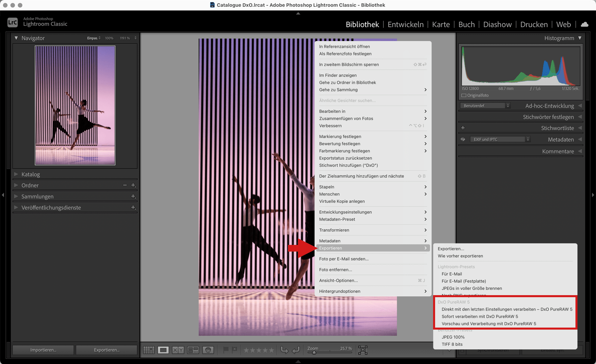Click Importieren... button
This screenshot has height=364, width=596.
(x=43, y=350)
